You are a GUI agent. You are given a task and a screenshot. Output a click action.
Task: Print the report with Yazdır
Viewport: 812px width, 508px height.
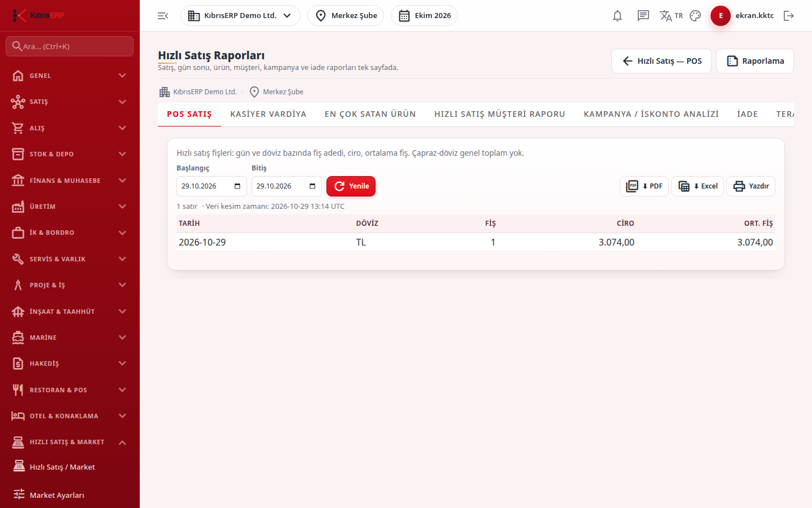[751, 186]
